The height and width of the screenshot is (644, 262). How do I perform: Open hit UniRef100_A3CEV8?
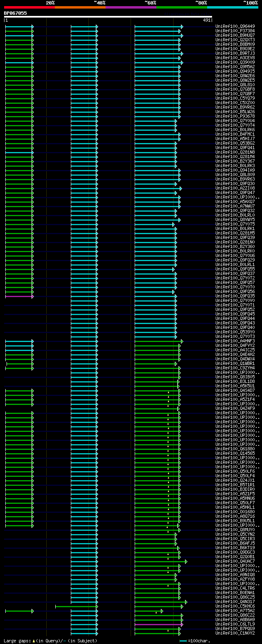click(x=235, y=58)
